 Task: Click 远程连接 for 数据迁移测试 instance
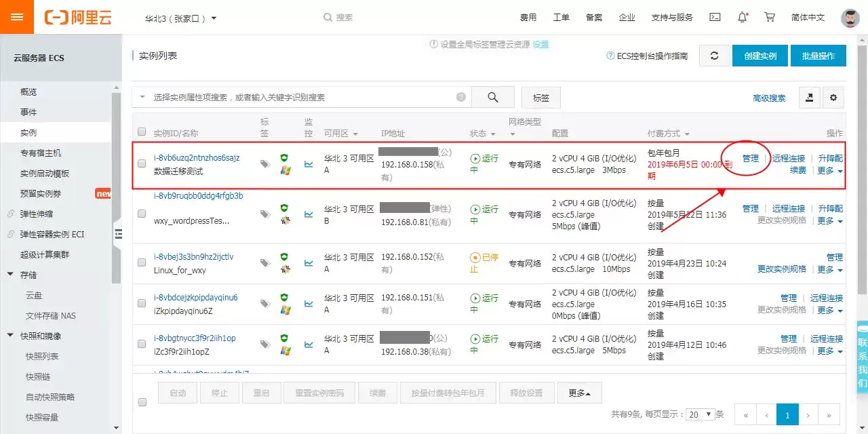[x=789, y=158]
